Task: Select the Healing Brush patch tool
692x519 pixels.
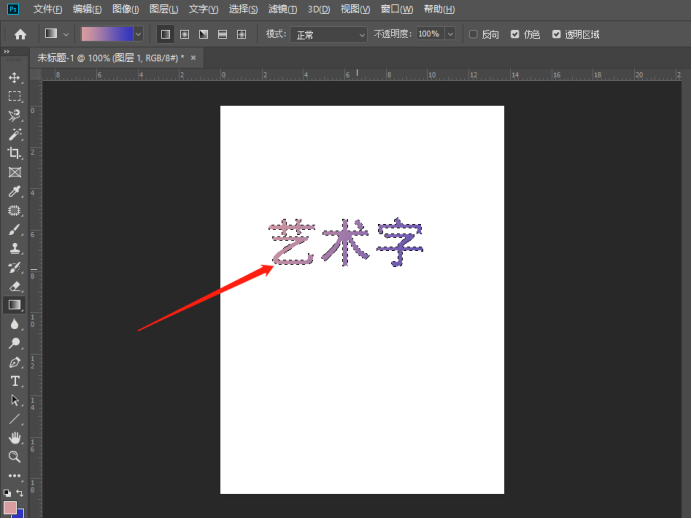Action: coord(14,210)
